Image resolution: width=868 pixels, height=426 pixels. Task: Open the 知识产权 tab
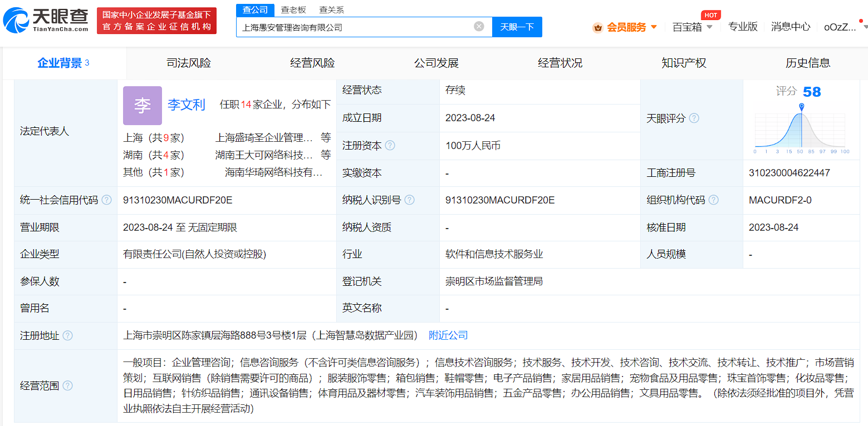coord(684,63)
